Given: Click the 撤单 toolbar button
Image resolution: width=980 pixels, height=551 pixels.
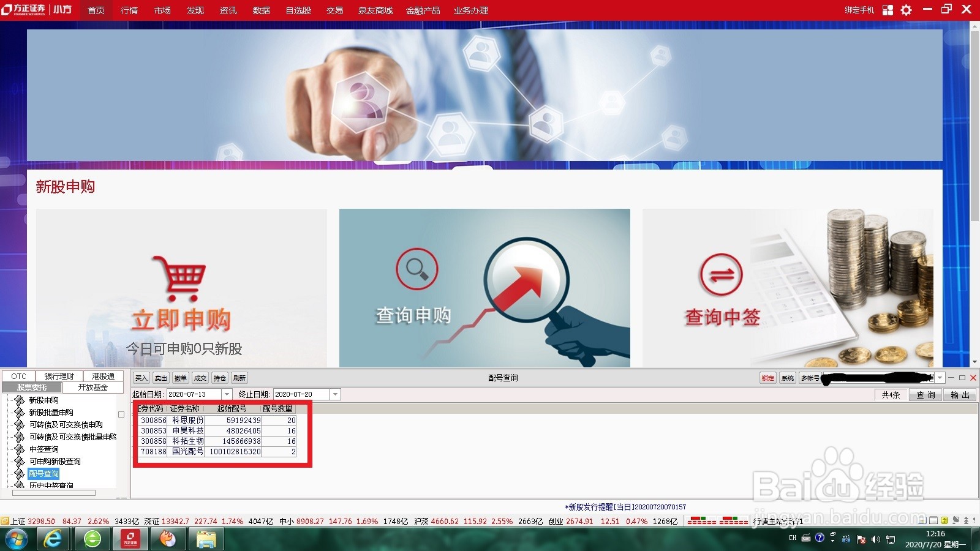Looking at the screenshot, I should coord(181,378).
